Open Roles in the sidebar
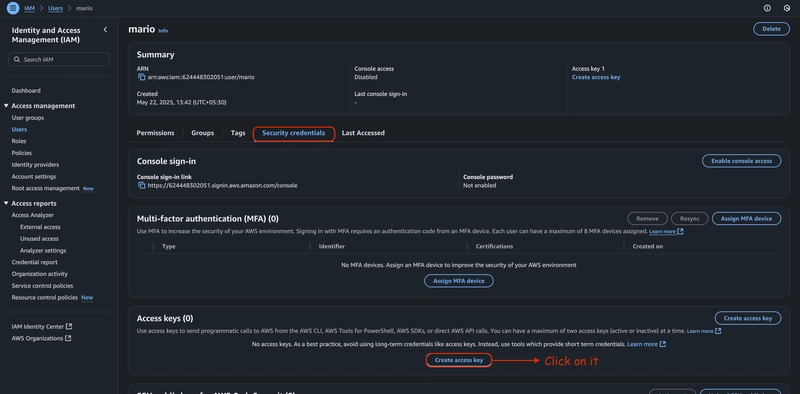This screenshot has width=800, height=394. (19, 141)
